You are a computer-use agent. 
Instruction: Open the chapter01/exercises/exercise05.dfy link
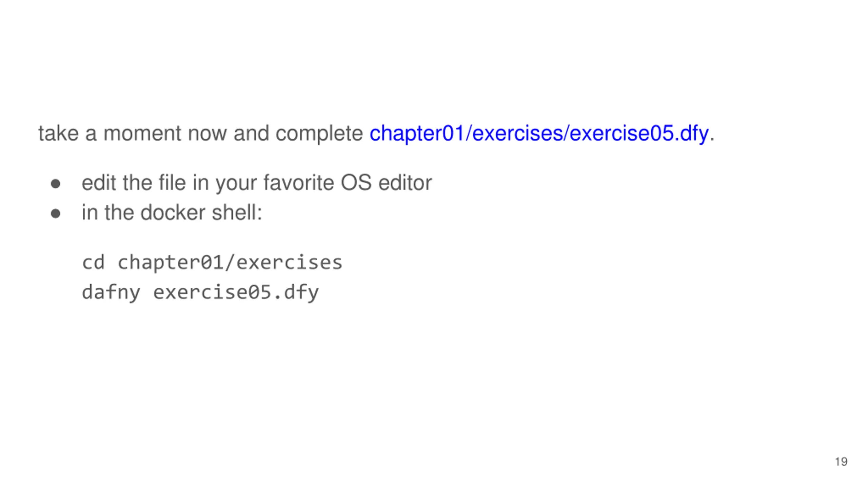(x=538, y=133)
